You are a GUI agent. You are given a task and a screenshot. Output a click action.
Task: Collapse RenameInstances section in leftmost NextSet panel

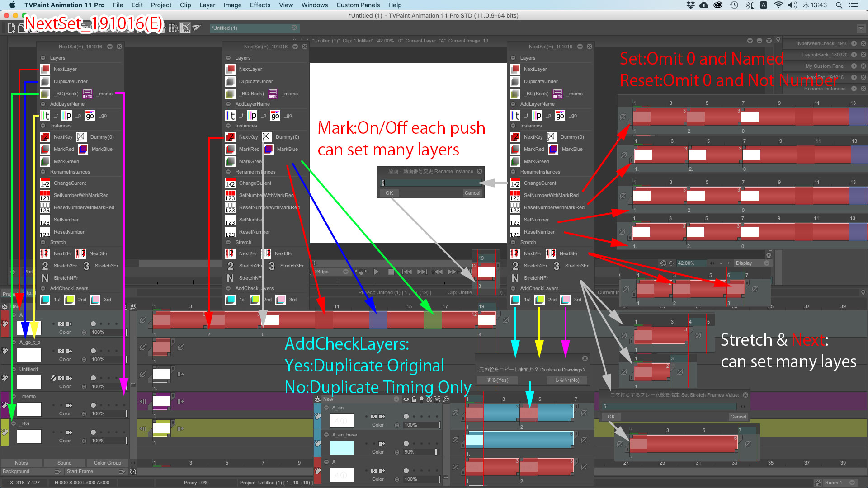pyautogui.click(x=43, y=172)
